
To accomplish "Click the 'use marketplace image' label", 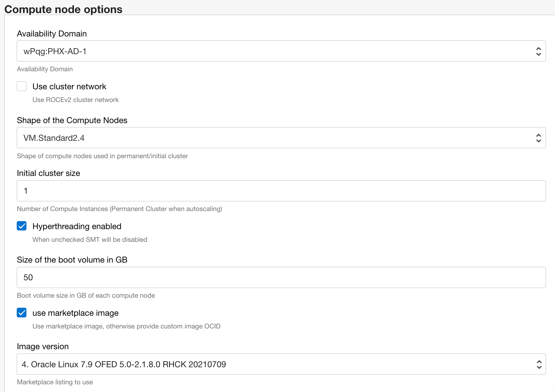I will click(x=76, y=313).
